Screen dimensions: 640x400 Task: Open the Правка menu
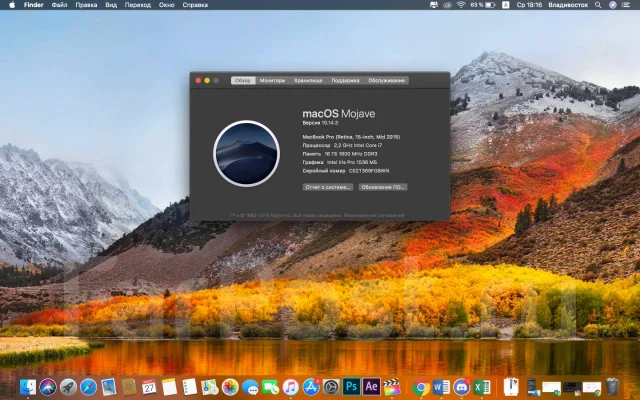tap(86, 5)
